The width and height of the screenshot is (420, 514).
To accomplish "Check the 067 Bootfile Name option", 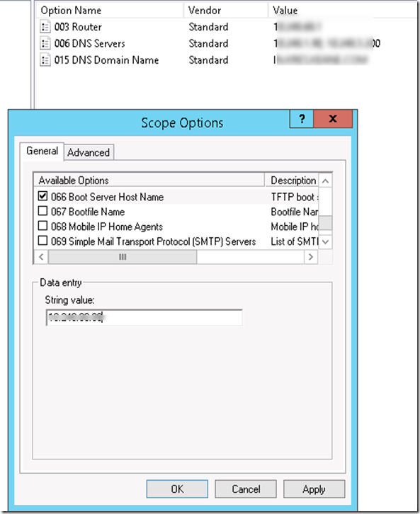I will 42,211.
